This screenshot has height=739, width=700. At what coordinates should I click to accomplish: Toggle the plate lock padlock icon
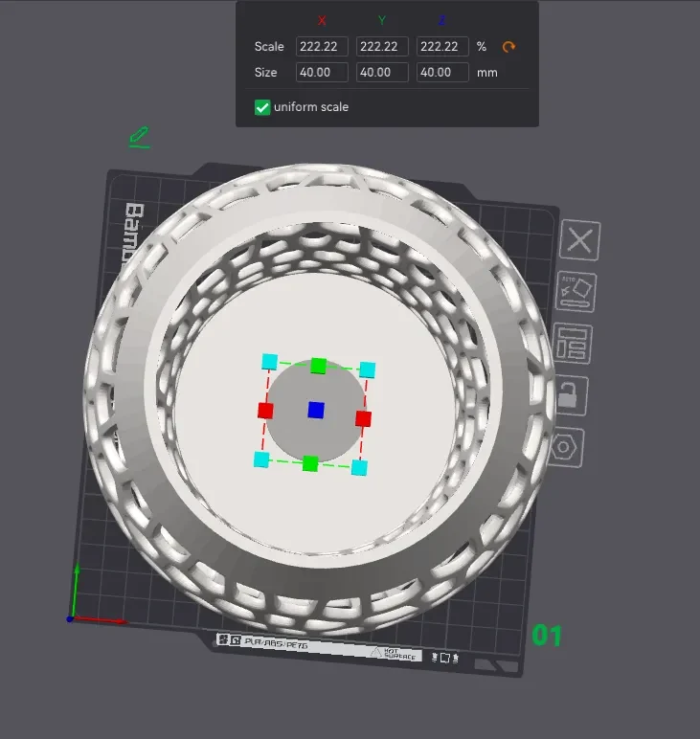pos(568,395)
